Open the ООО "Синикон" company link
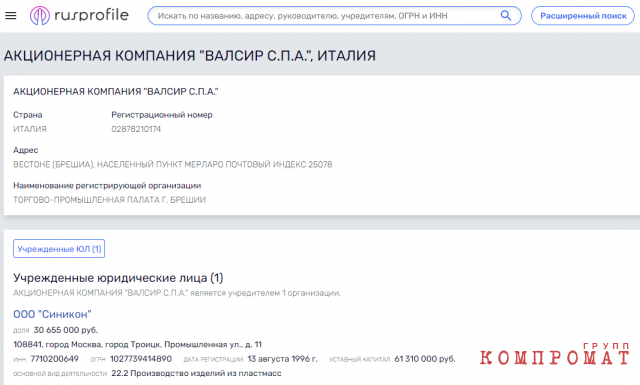Viewport: 640px width, 385px height. 52,314
